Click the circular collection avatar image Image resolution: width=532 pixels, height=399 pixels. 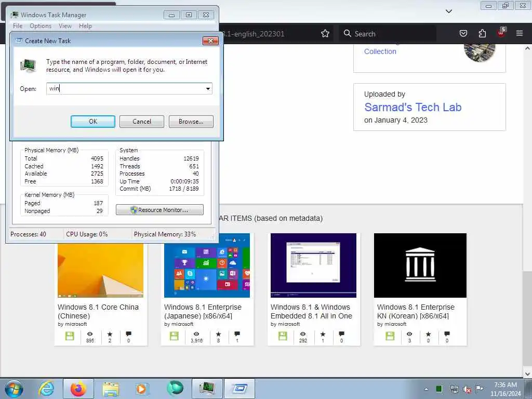point(480,51)
